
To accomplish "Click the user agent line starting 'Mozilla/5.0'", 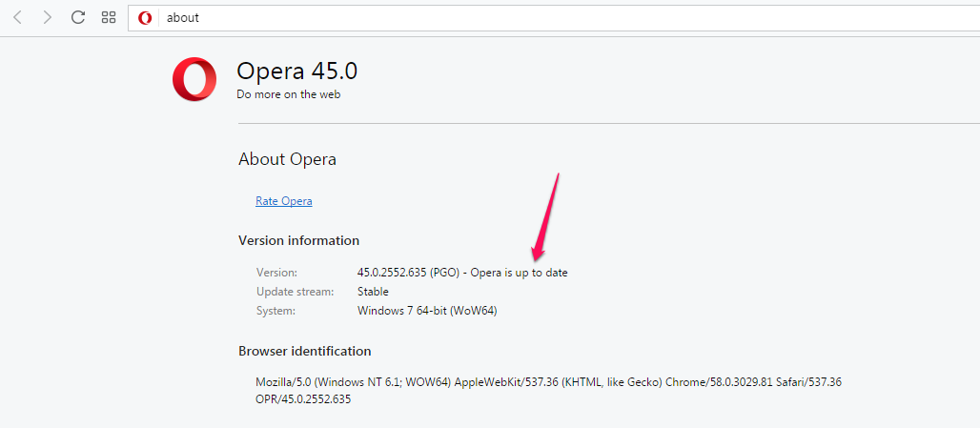I will coord(549,381).
